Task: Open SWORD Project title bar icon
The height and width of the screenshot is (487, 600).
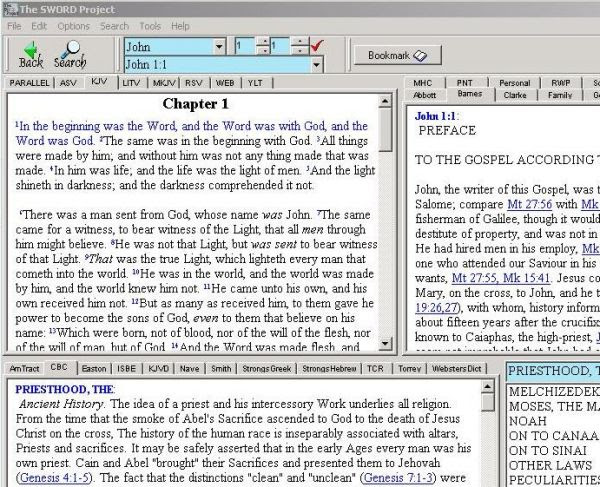Action: click(10, 9)
